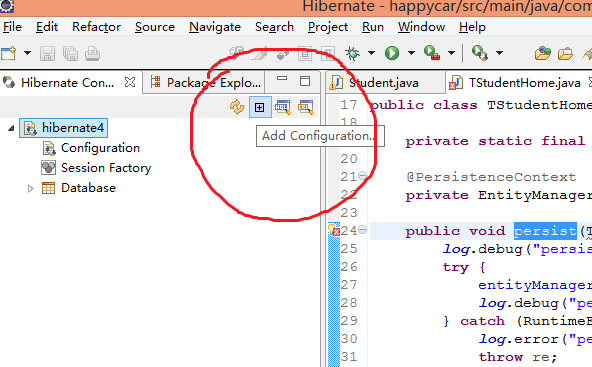
Task: Click the Refresh icon in Hibernate Configurations view
Action: point(237,107)
